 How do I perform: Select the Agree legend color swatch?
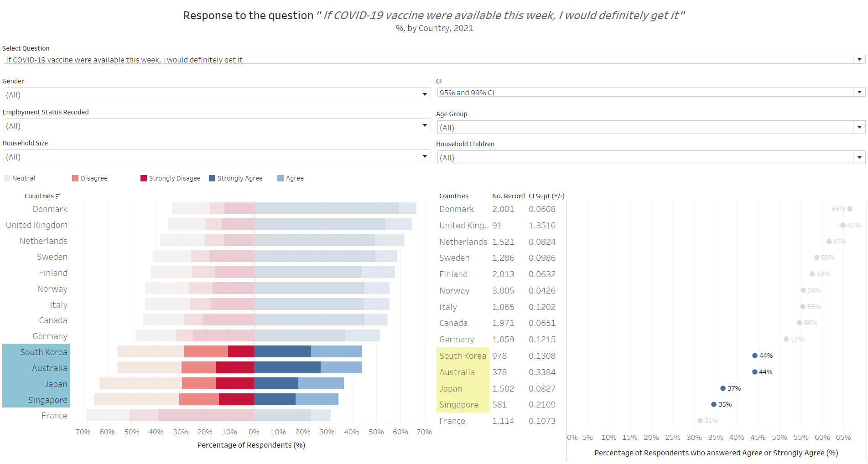281,178
